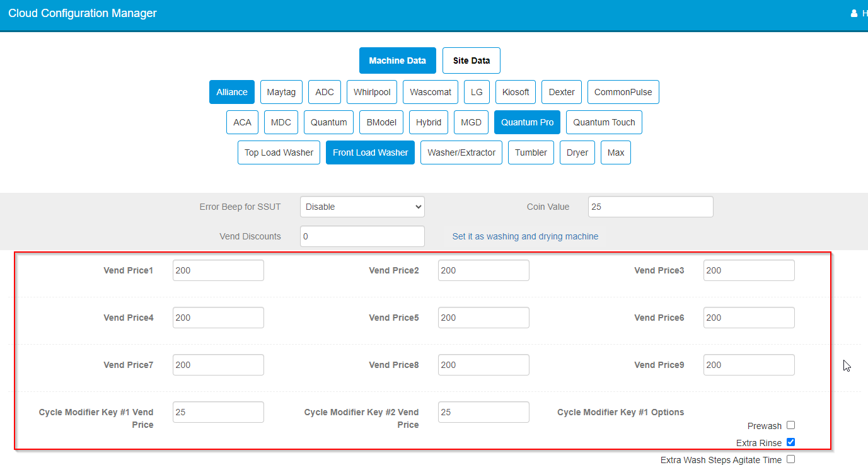Choose the Dryer machine type

[x=577, y=152]
